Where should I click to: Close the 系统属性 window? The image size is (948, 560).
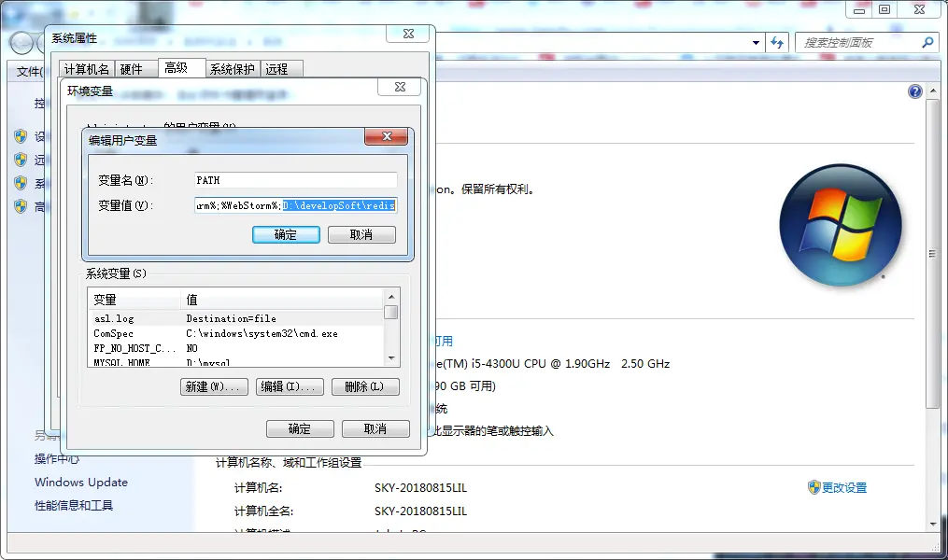pyautogui.click(x=408, y=34)
